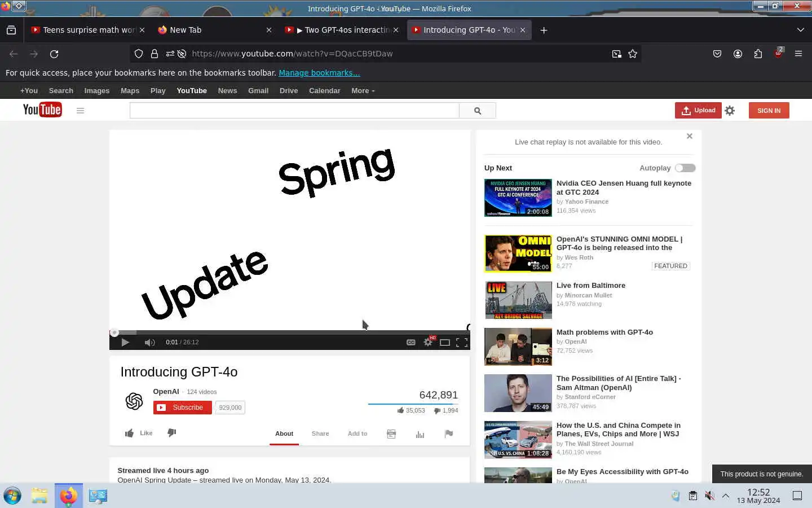
Task: Subscribe to the OpenAI channel
Action: 182,408
